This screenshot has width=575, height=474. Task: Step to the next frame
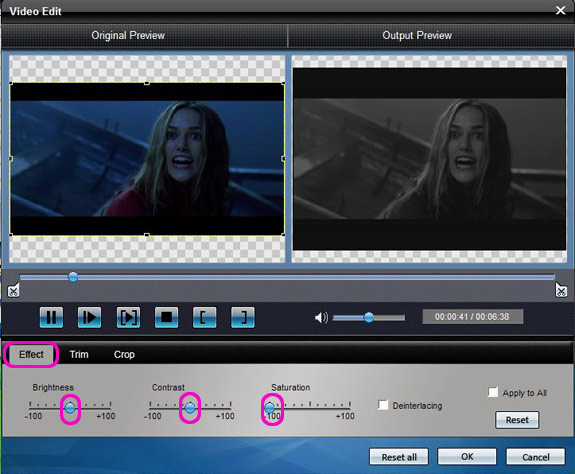(x=128, y=317)
